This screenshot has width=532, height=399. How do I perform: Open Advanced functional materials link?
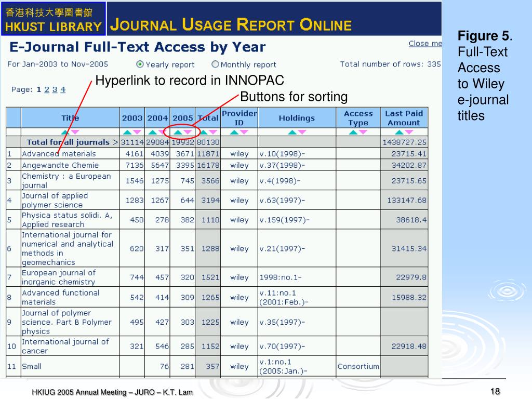pyautogui.click(x=61, y=297)
